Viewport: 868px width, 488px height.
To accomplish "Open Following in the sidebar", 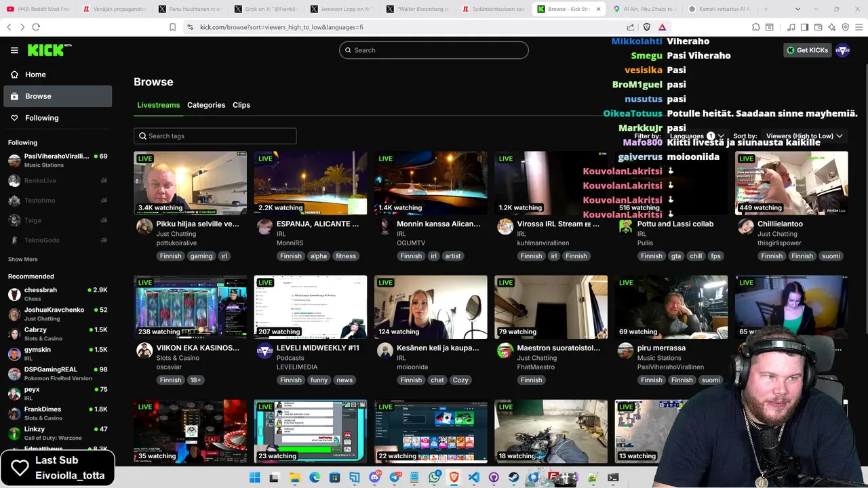I will [58, 118].
